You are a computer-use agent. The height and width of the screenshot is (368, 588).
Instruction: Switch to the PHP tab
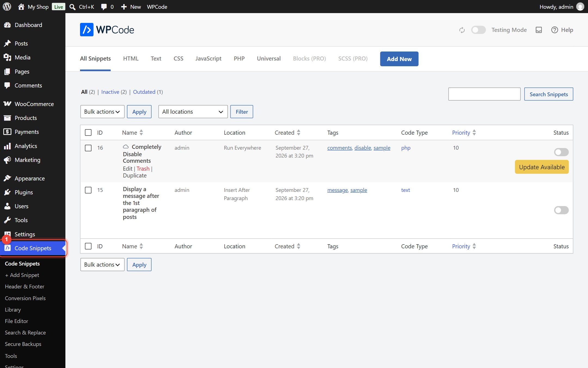(239, 59)
